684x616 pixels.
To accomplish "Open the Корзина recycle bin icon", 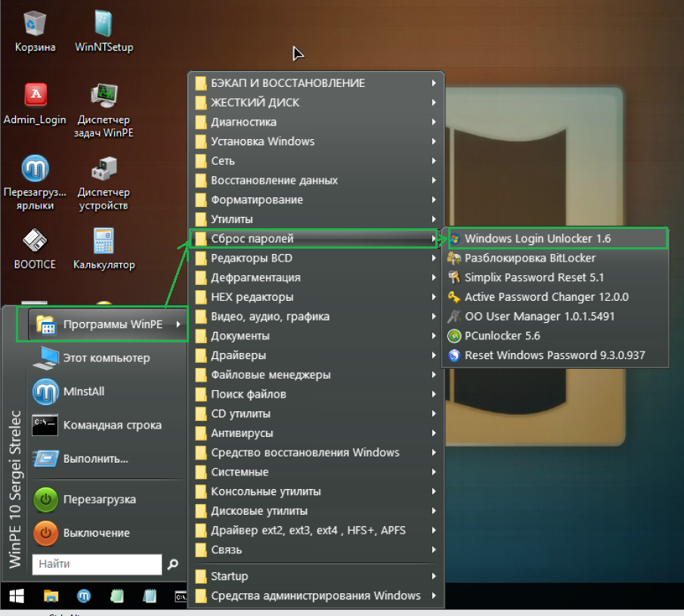I will tap(35, 30).
